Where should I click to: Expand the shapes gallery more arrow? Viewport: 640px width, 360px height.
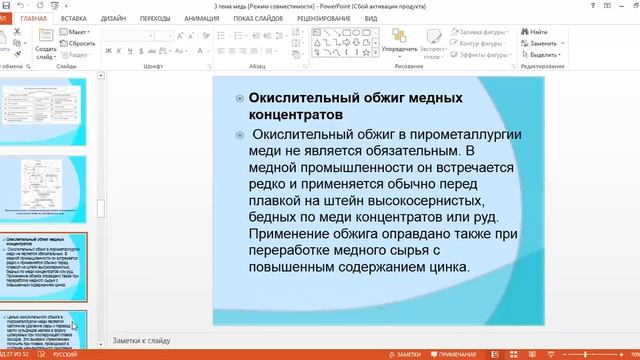coord(376,53)
